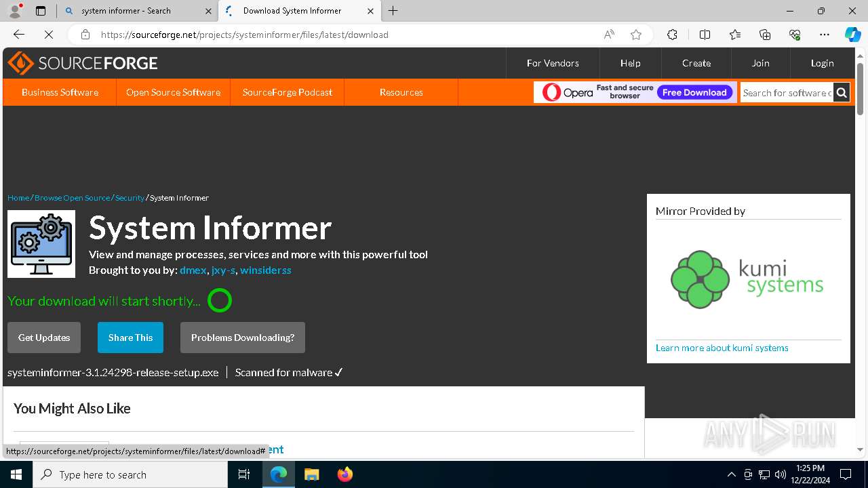Click the SourceForge logo

83,63
